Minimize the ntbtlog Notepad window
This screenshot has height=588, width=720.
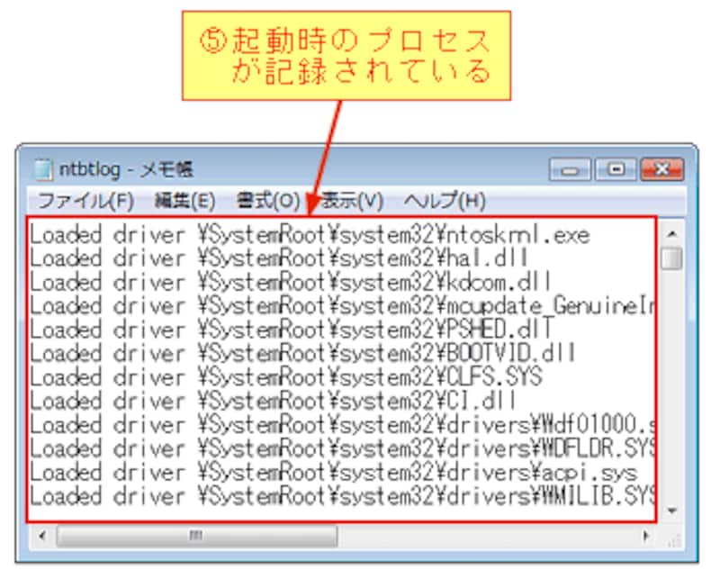570,169
